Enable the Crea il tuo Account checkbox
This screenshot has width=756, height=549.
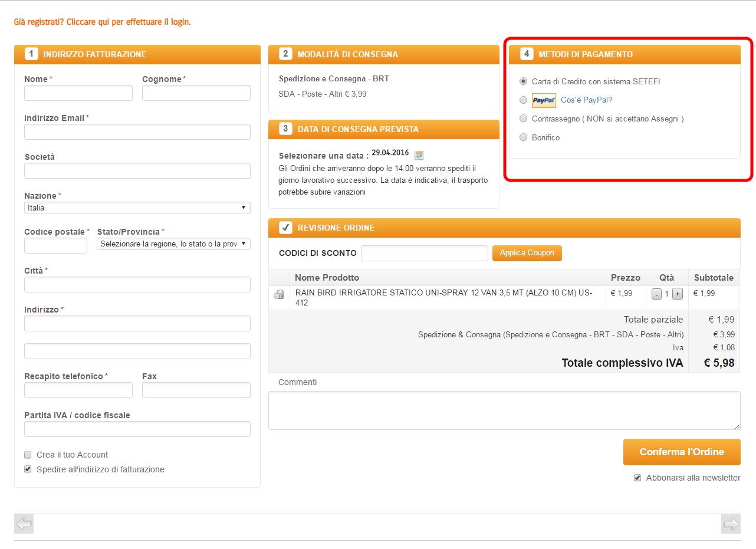28,455
